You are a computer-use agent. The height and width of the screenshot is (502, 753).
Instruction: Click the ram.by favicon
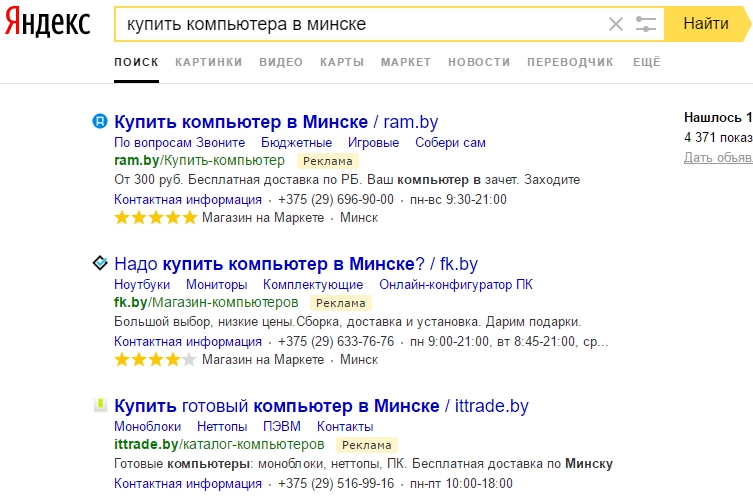tap(100, 121)
